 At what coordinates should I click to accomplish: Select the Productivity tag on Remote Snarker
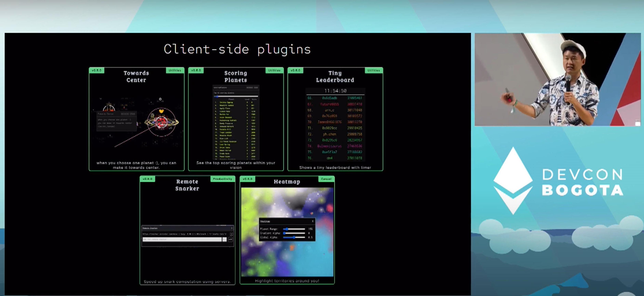click(222, 179)
